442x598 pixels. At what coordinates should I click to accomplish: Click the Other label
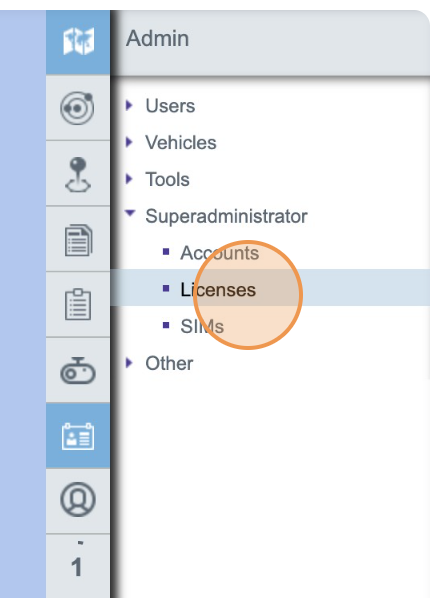(169, 363)
